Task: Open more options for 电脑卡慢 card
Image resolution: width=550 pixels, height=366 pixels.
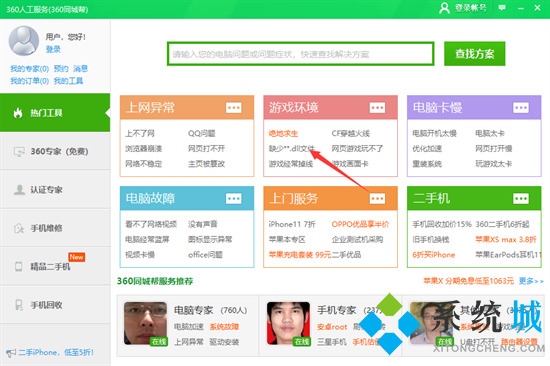Action: [x=521, y=107]
